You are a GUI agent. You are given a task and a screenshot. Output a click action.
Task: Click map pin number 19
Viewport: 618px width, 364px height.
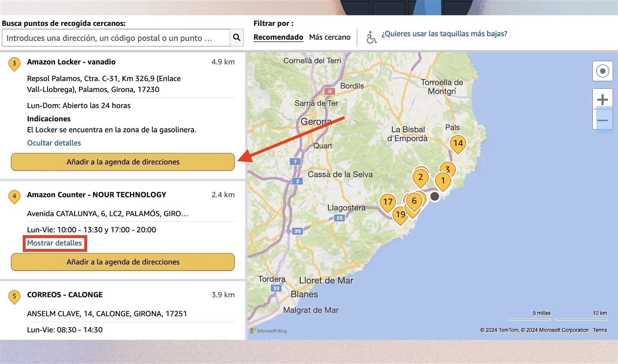click(400, 215)
